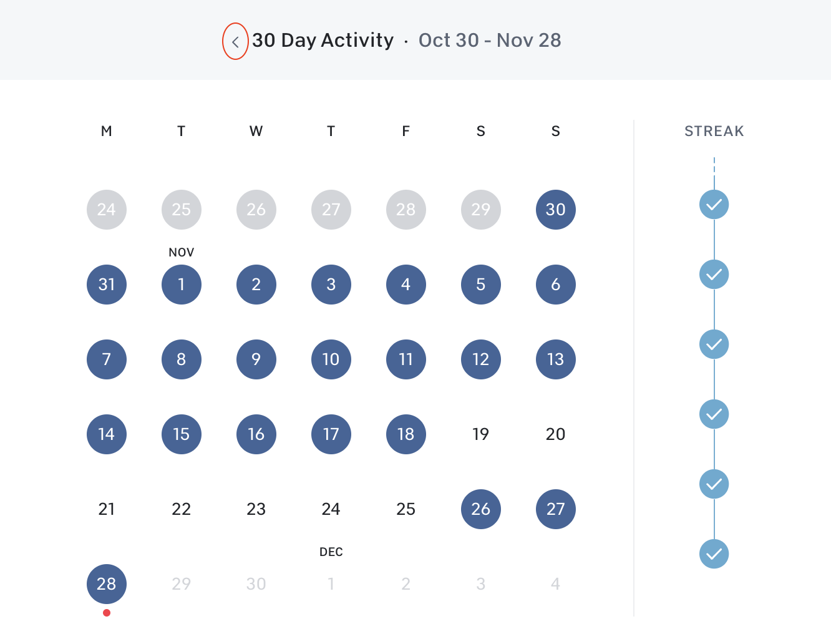The width and height of the screenshot is (831, 644).
Task: Click the third streak checkmark icon
Action: point(714,344)
